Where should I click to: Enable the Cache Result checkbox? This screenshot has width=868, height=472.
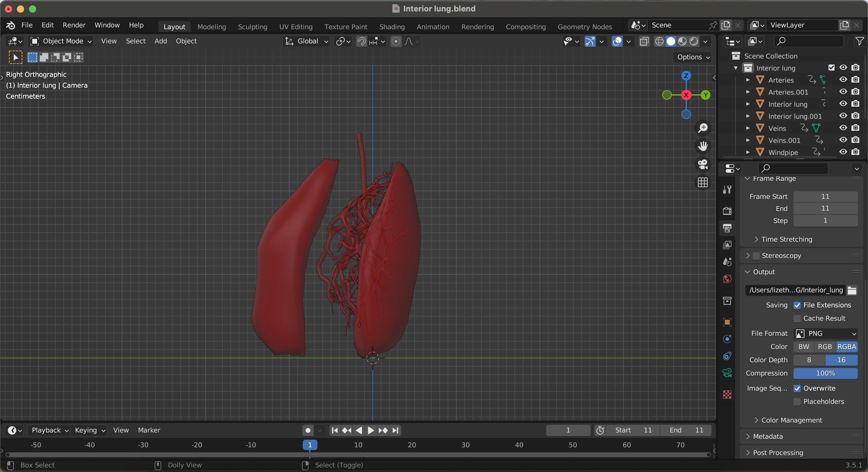(x=797, y=318)
